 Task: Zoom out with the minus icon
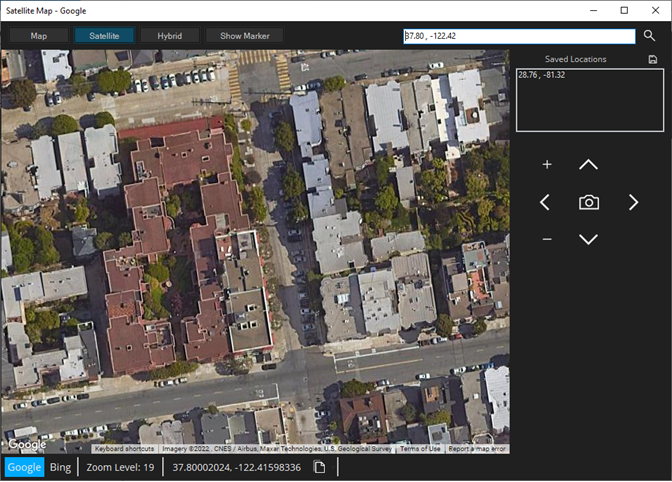(547, 239)
